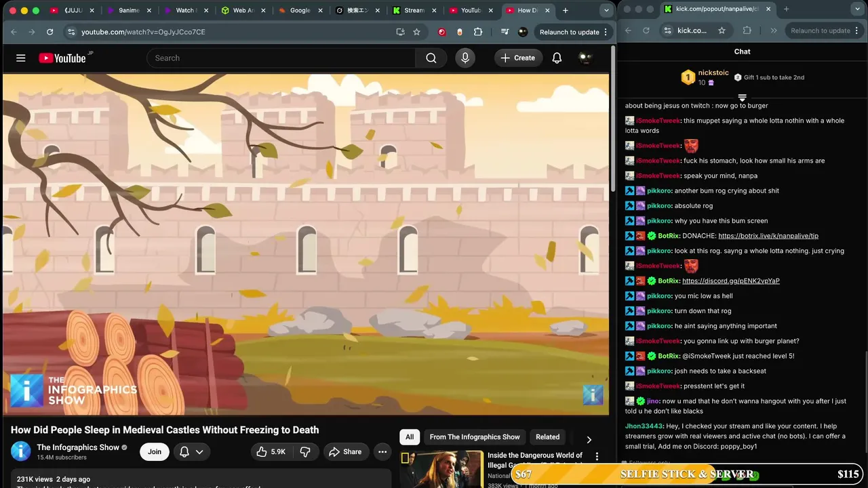Like the video with thumbs up
This screenshot has width=868, height=488.
[271, 452]
